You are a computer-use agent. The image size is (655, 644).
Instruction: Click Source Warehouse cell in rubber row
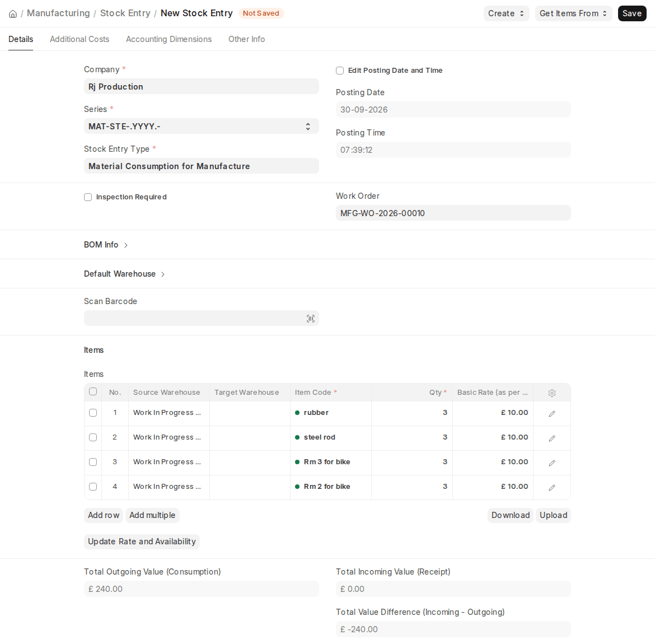169,413
